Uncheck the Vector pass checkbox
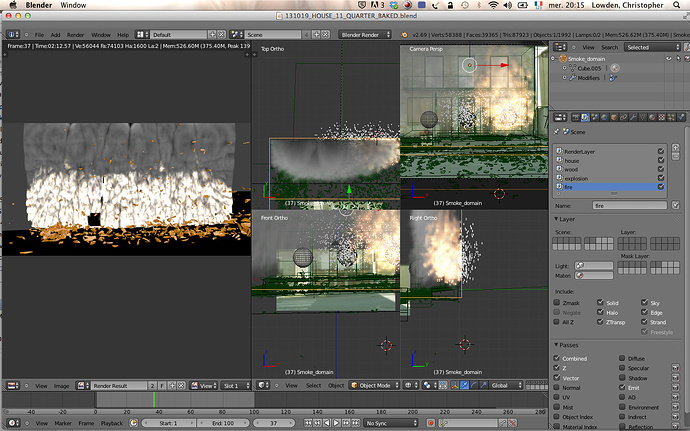This screenshot has height=431, width=690. [x=557, y=378]
